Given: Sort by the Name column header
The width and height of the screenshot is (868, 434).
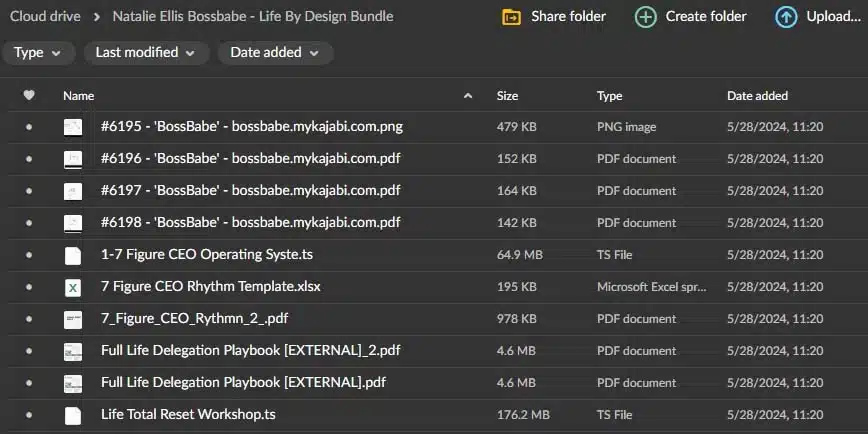Looking at the screenshot, I should click(78, 96).
